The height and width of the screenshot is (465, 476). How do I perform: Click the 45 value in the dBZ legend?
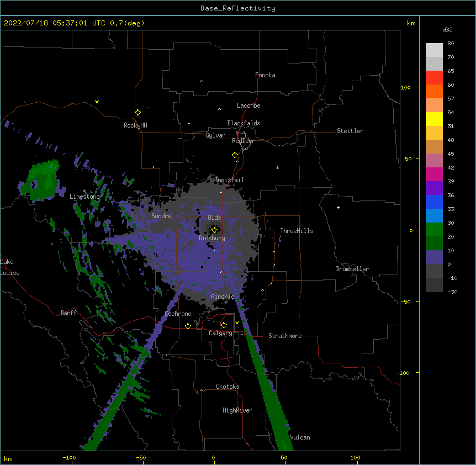click(451, 154)
